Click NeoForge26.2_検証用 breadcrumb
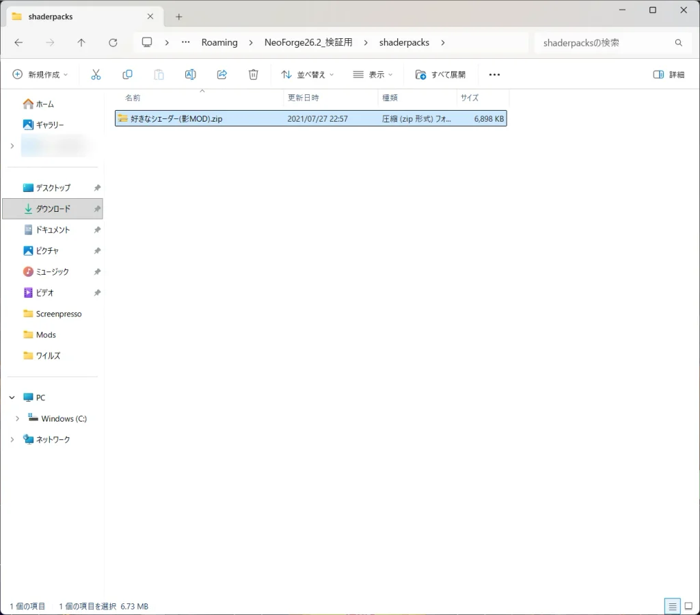The width and height of the screenshot is (700, 615). (x=308, y=42)
